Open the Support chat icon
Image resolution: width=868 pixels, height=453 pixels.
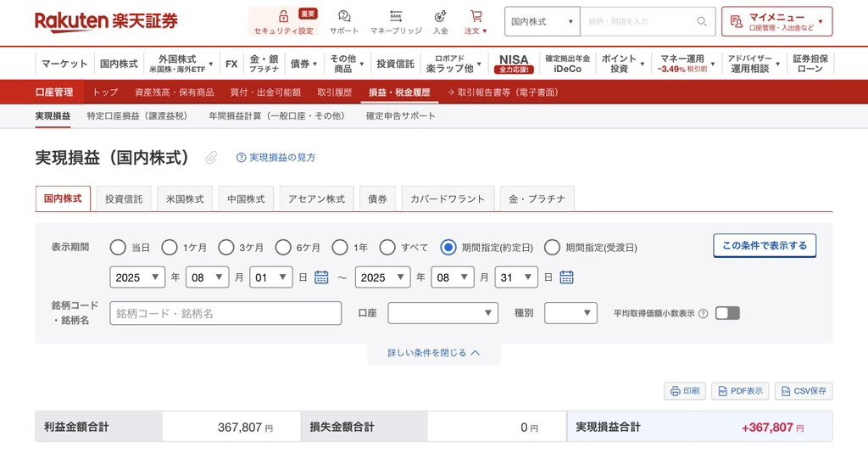[x=344, y=16]
